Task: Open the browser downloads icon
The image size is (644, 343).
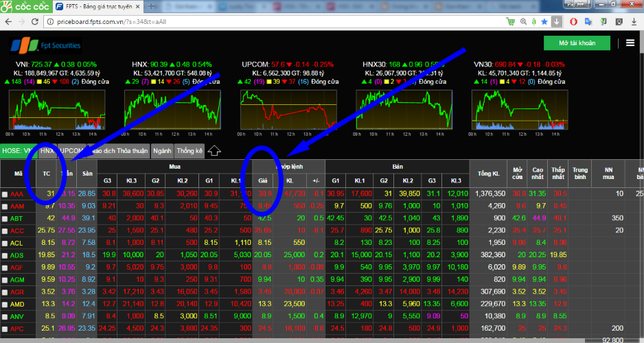Action: 634,22
